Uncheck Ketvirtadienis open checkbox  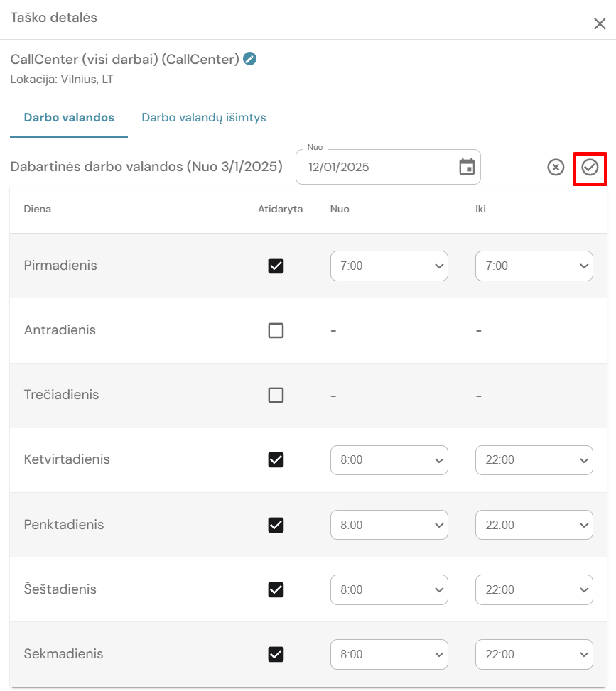276,459
